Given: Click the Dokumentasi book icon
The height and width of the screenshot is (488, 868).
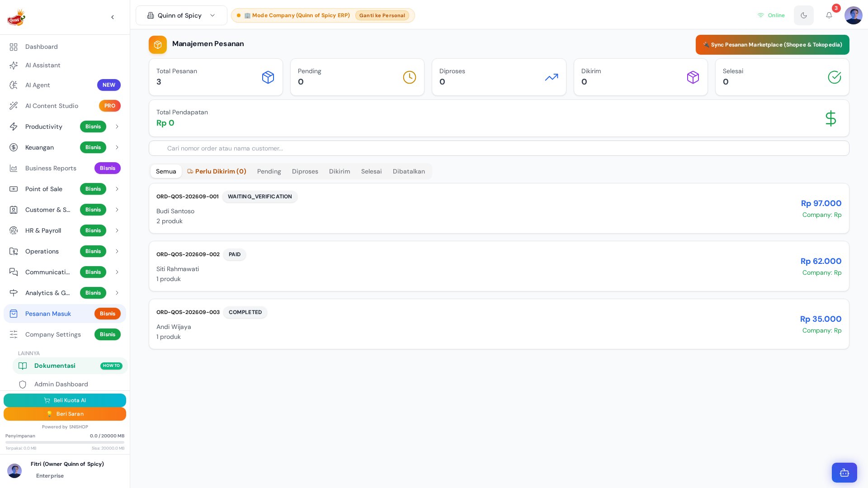Looking at the screenshot, I should (x=23, y=366).
